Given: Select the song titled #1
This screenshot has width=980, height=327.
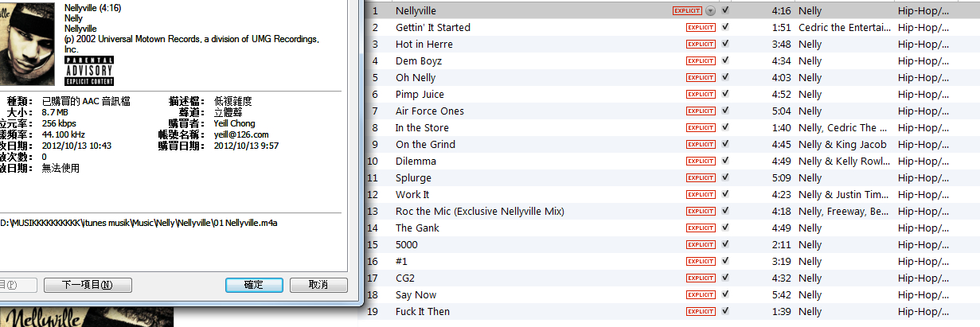Looking at the screenshot, I should point(402,261).
